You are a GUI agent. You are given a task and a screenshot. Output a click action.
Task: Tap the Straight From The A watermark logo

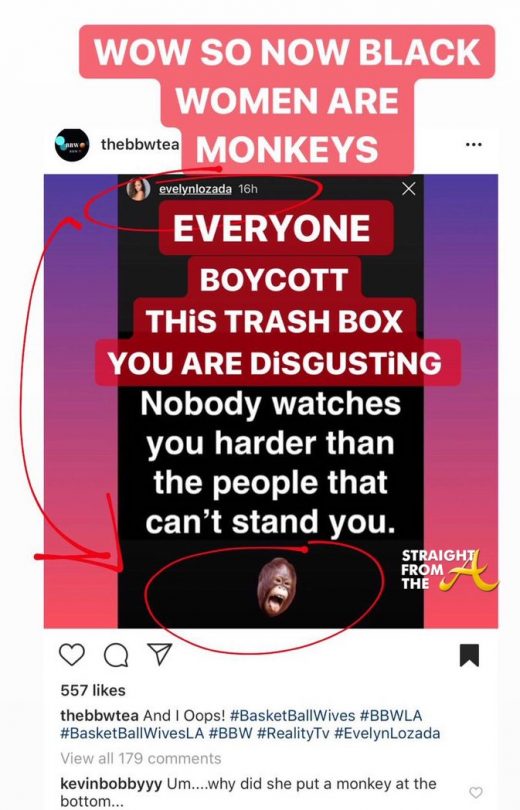448,569
